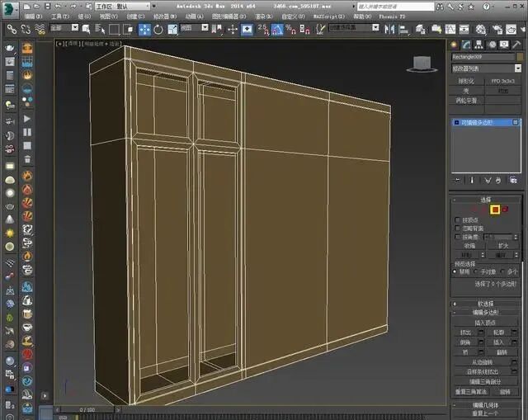
Task: Enable the 按顶点 checkbox
Action: click(458, 219)
